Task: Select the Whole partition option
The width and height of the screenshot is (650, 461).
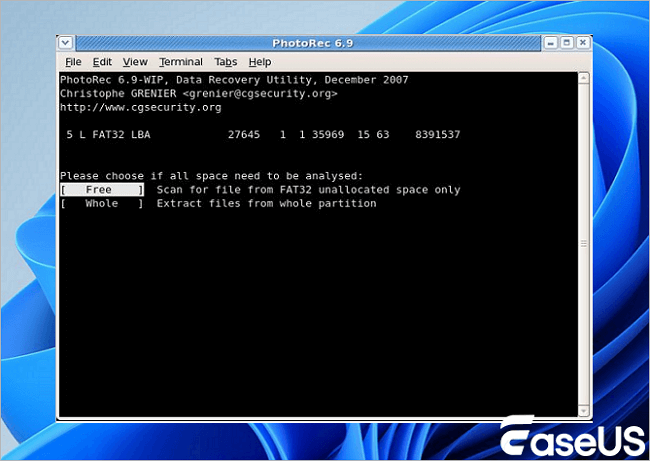Action: pyautogui.click(x=102, y=203)
